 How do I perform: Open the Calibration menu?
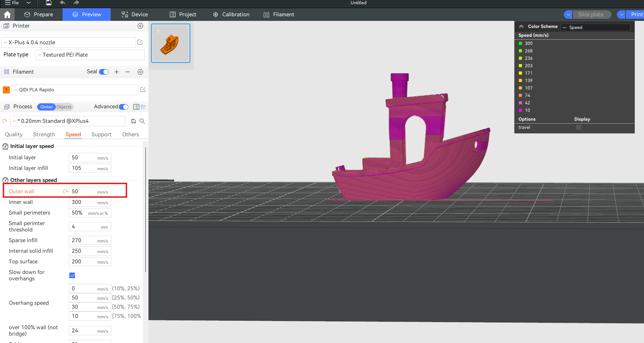[232, 15]
